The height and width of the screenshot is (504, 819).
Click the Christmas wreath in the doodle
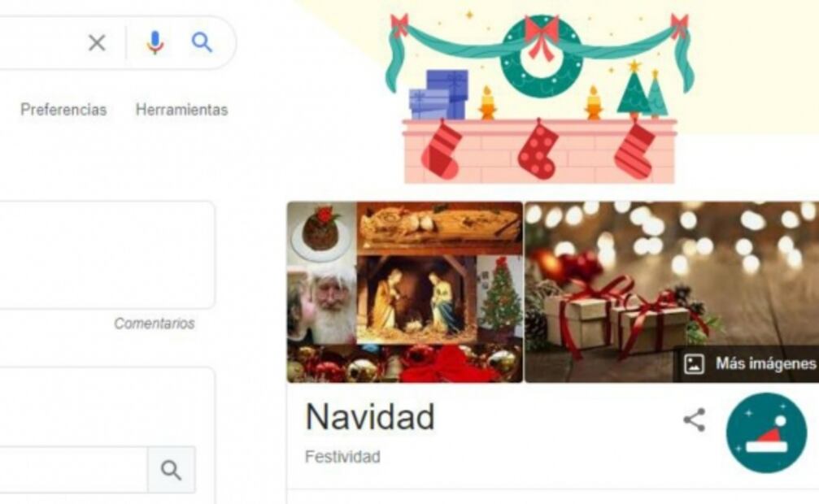[542, 56]
